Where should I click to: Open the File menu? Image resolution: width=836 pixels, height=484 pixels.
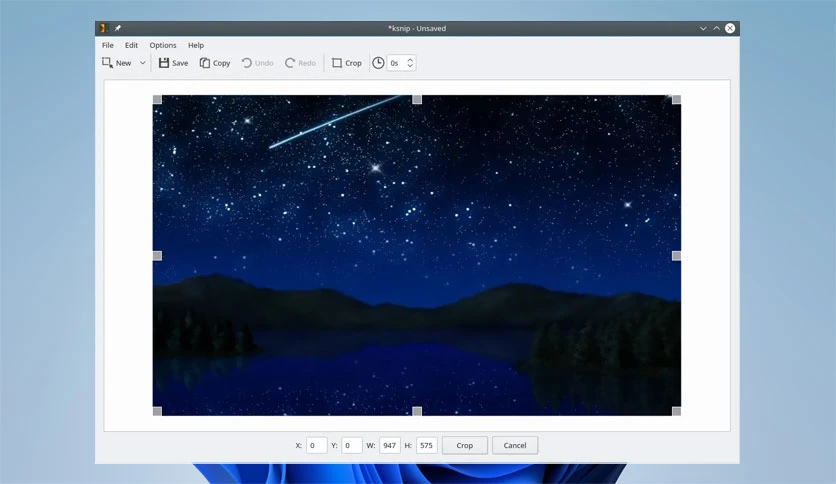coord(108,45)
